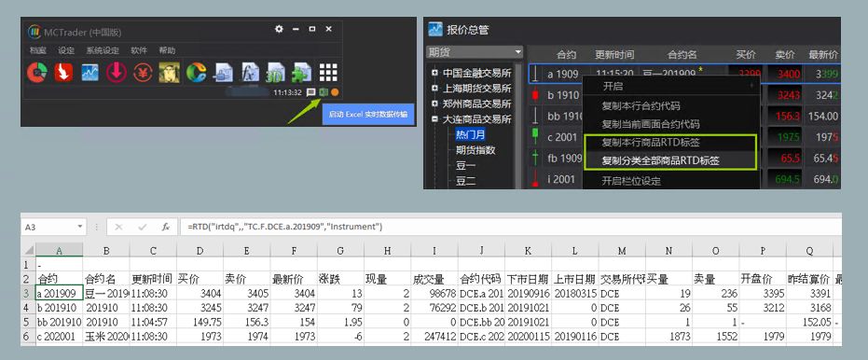Click the MCTrader logo in title bar
The image size is (868, 360).
point(34,32)
